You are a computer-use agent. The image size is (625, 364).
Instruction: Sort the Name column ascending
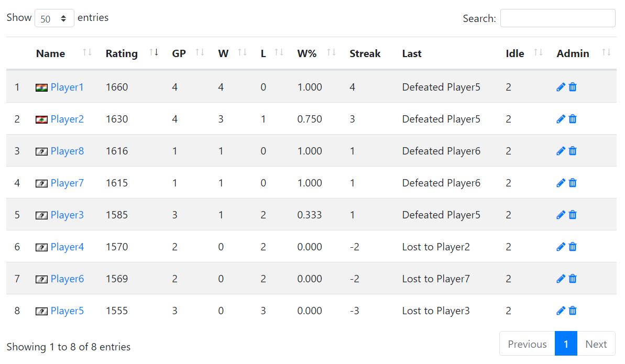pos(87,52)
